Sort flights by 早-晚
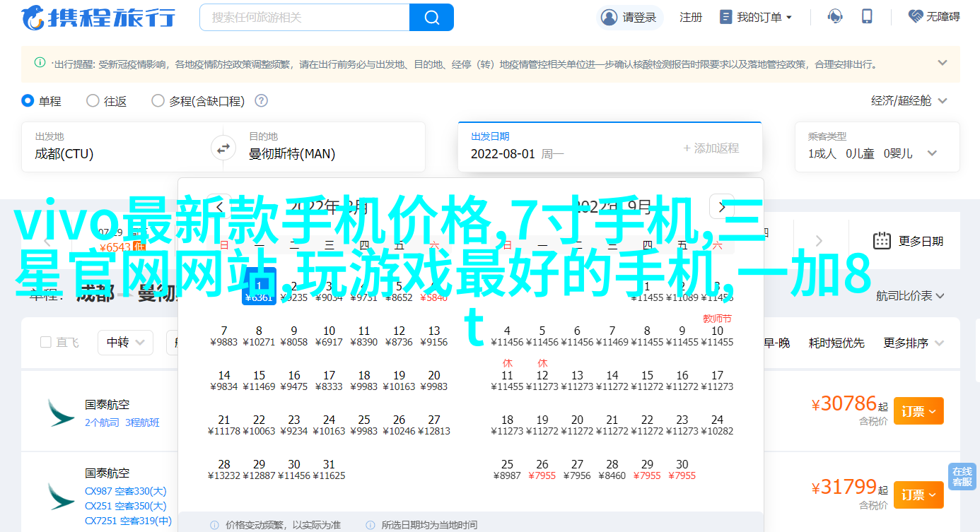980x532 pixels. (x=776, y=343)
